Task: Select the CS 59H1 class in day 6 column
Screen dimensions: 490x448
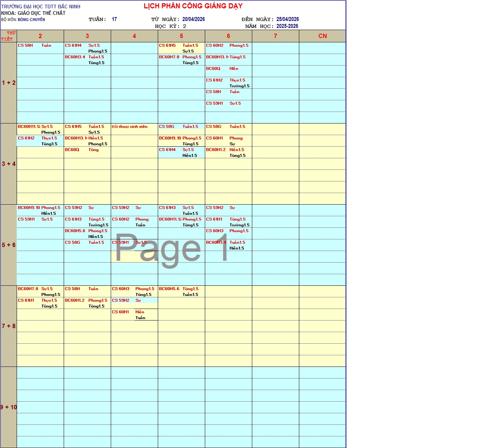Action: [214, 103]
